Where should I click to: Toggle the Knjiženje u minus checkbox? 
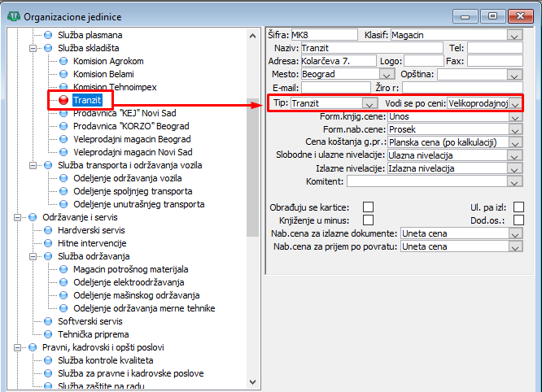pyautogui.click(x=368, y=220)
